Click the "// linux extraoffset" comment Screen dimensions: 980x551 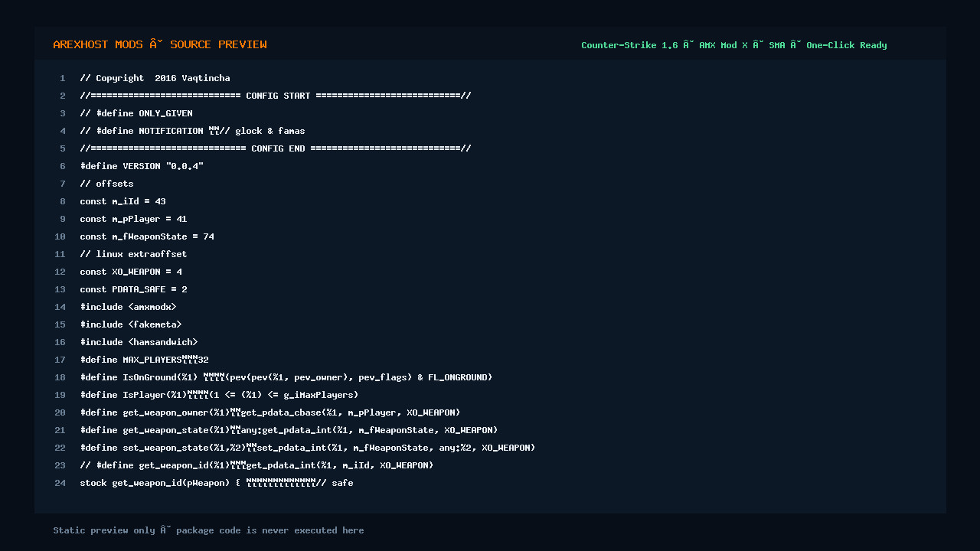click(x=133, y=254)
